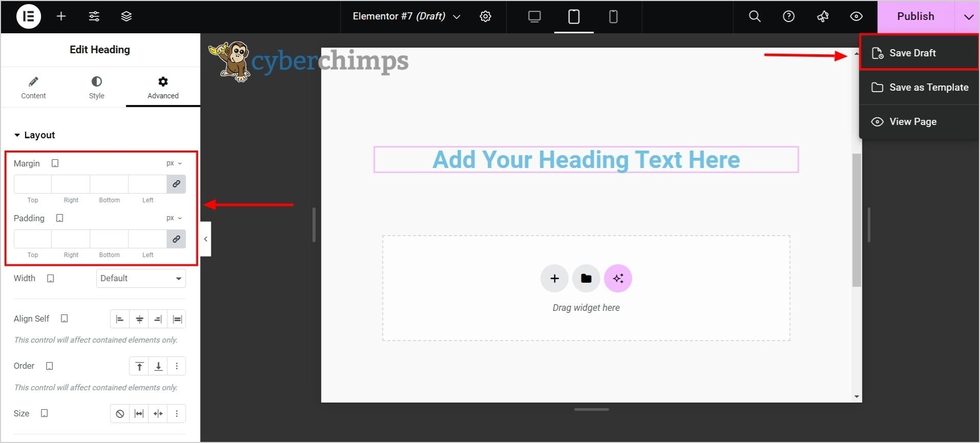Select View Page option
The height and width of the screenshot is (443, 980).
click(919, 121)
